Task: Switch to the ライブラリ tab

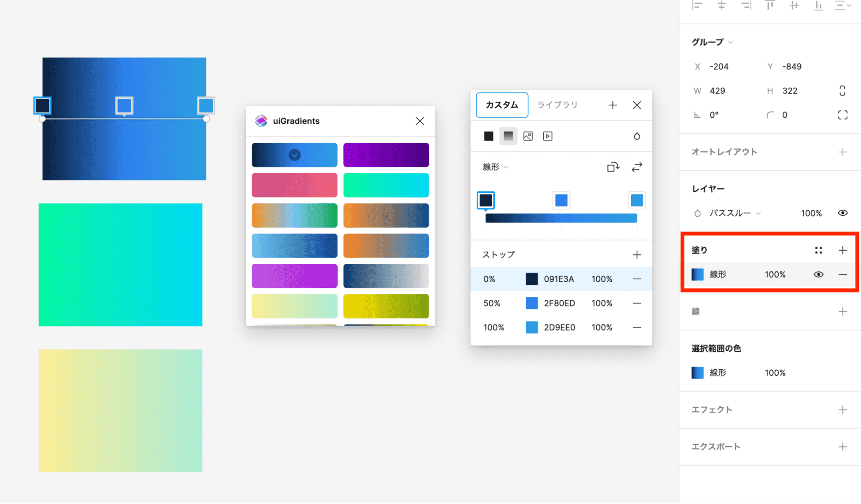Action: (557, 105)
